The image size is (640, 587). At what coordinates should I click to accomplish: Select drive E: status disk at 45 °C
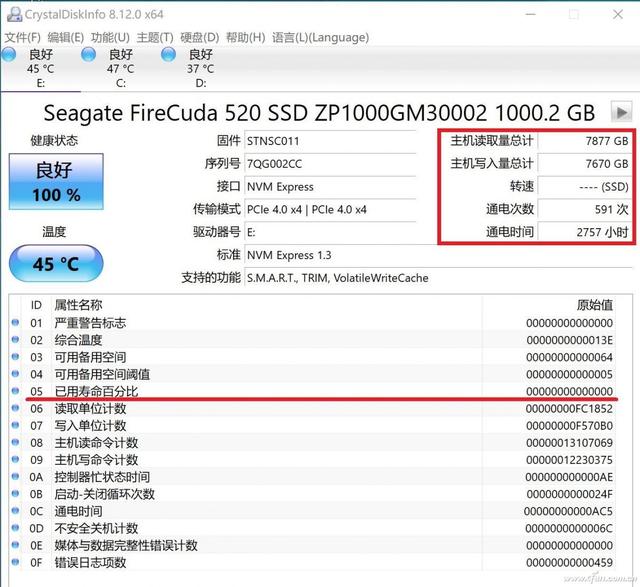point(40,68)
